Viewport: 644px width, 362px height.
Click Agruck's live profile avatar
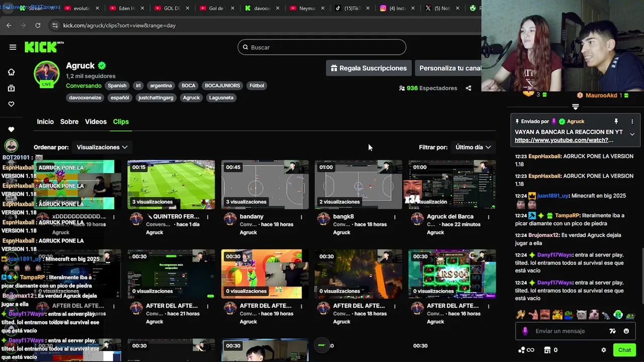point(46,74)
